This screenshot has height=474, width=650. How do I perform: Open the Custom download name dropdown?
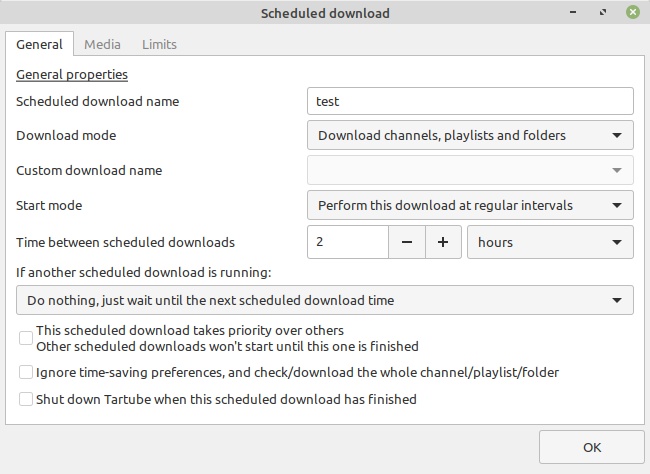470,170
